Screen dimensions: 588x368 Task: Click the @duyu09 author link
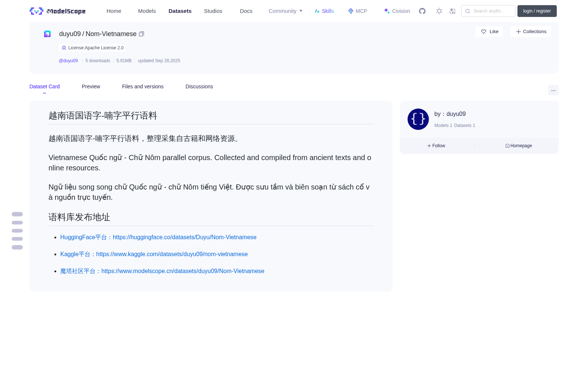coord(68,61)
